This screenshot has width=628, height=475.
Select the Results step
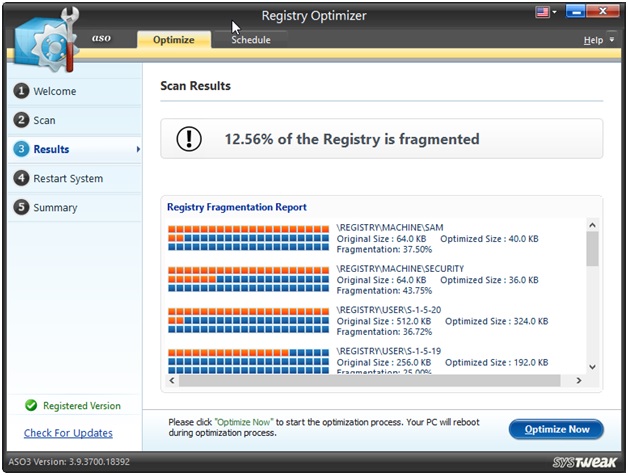(75, 149)
